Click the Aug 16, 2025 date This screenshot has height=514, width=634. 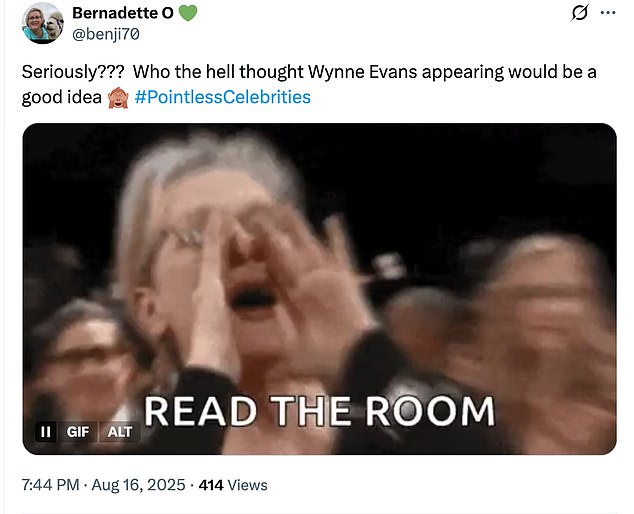coord(138,485)
